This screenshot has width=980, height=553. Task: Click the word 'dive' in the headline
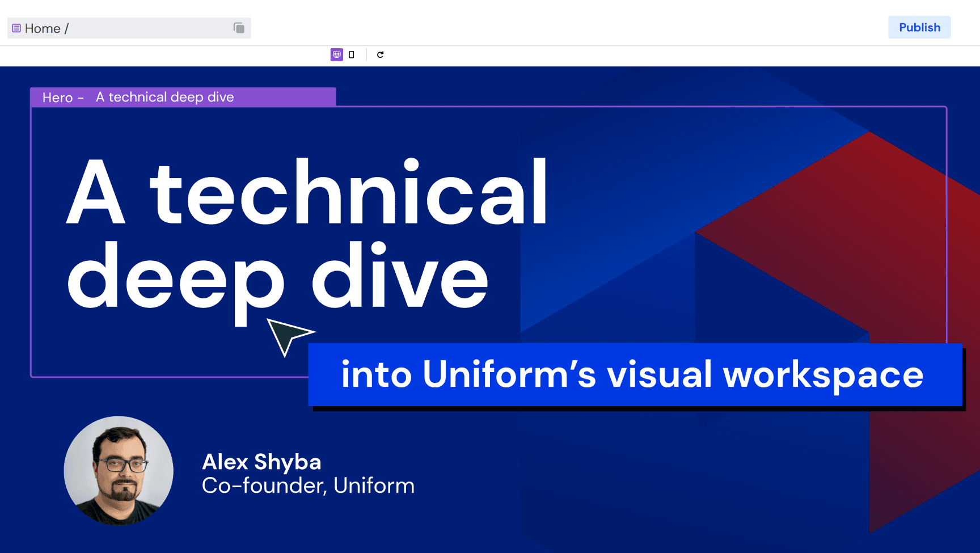400,278
